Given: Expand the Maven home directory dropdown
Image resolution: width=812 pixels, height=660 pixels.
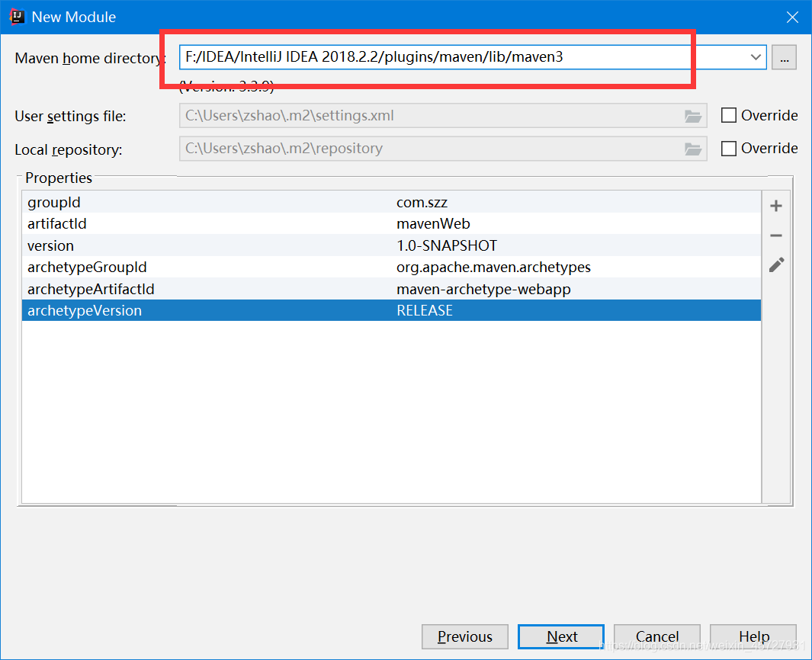Looking at the screenshot, I should pos(756,57).
